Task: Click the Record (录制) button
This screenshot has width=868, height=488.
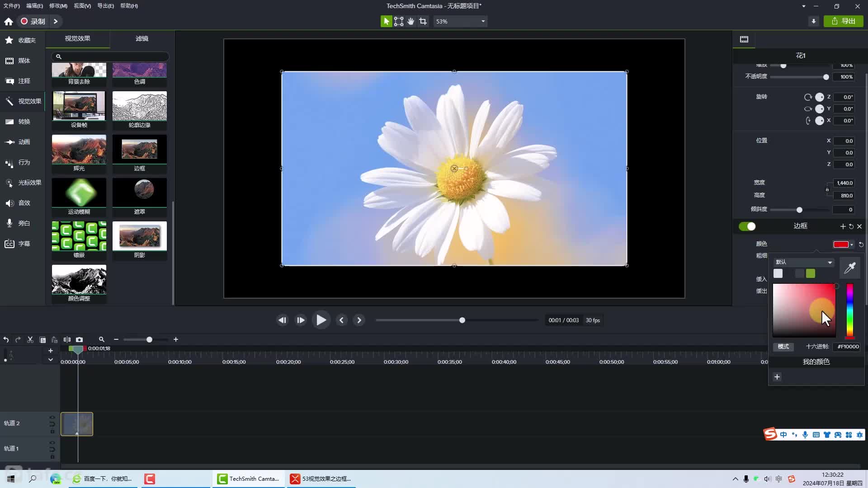Action: pyautogui.click(x=33, y=21)
